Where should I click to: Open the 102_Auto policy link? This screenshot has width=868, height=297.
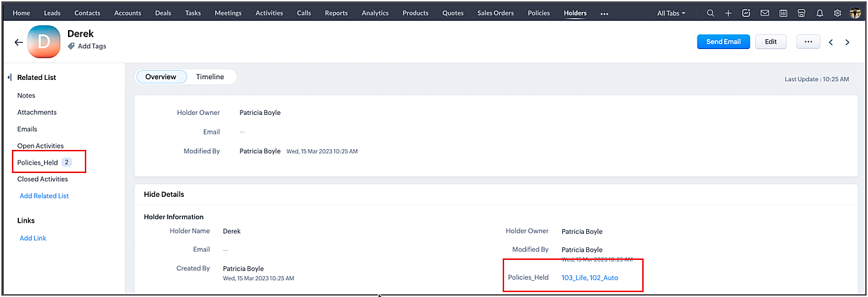(x=604, y=278)
